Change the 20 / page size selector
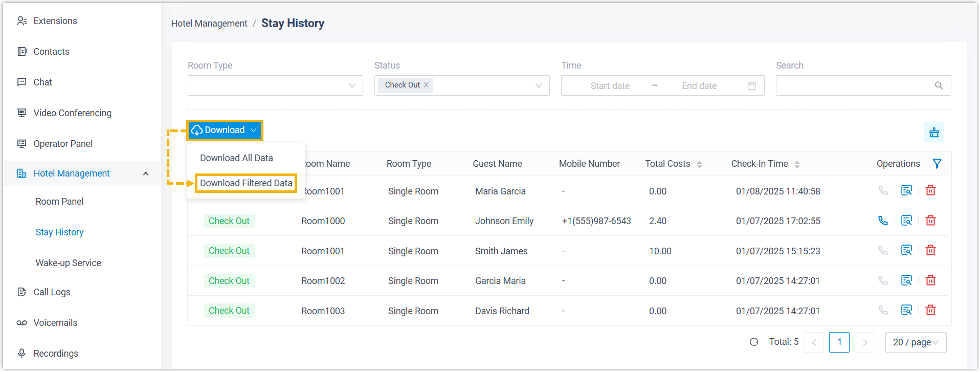980x372 pixels. point(915,342)
